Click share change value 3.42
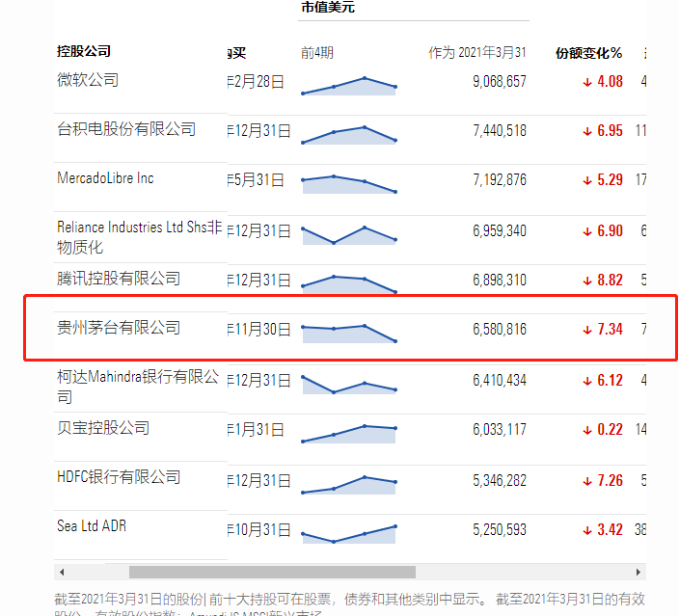This screenshot has height=616, width=679. 610,529
